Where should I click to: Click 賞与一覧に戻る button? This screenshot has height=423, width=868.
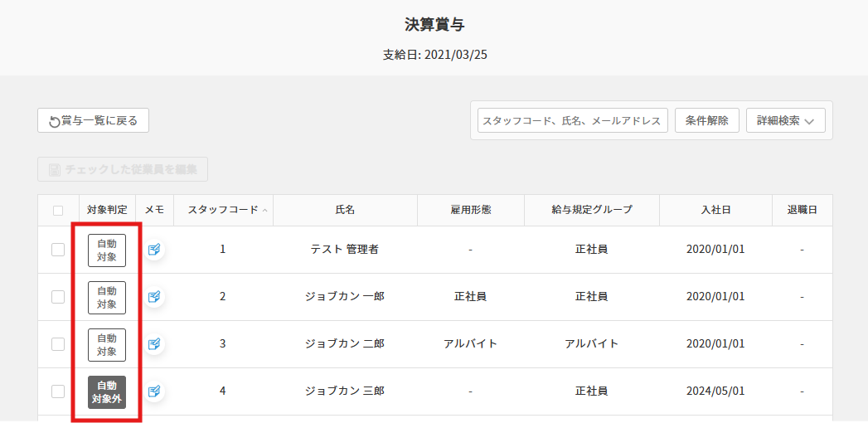tap(93, 121)
